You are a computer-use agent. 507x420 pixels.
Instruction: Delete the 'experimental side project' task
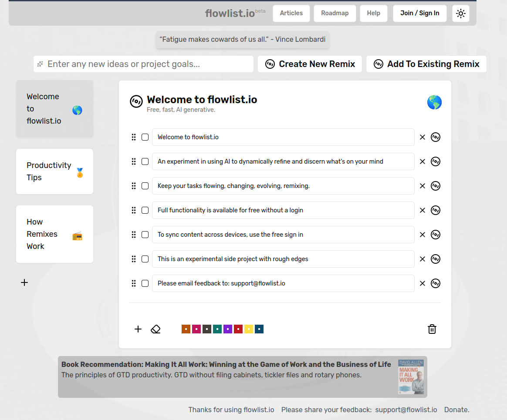click(422, 259)
